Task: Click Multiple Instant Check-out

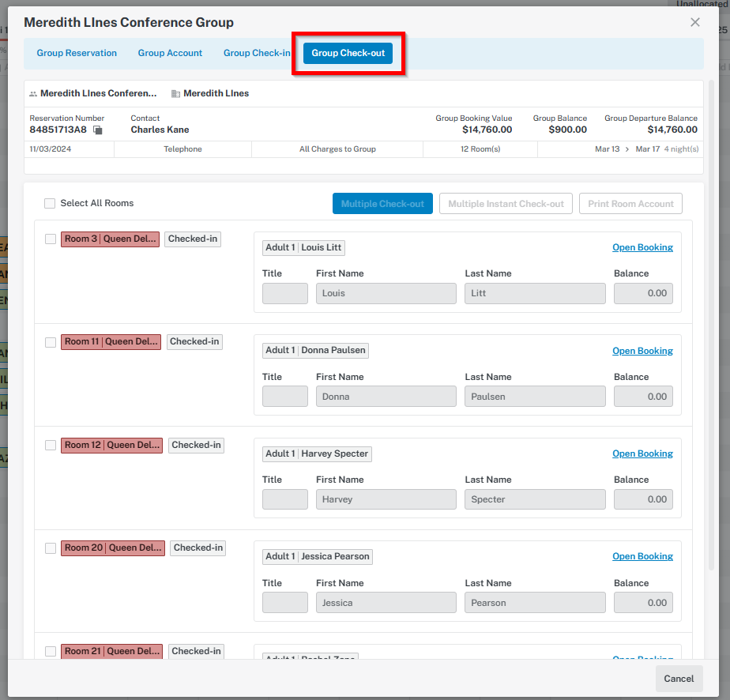Action: point(506,204)
